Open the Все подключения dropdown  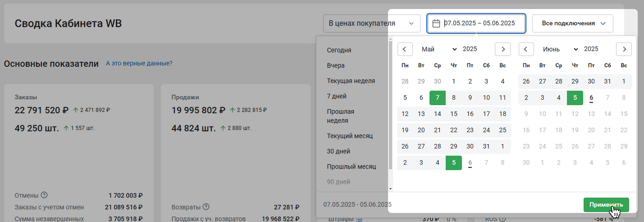(x=572, y=23)
